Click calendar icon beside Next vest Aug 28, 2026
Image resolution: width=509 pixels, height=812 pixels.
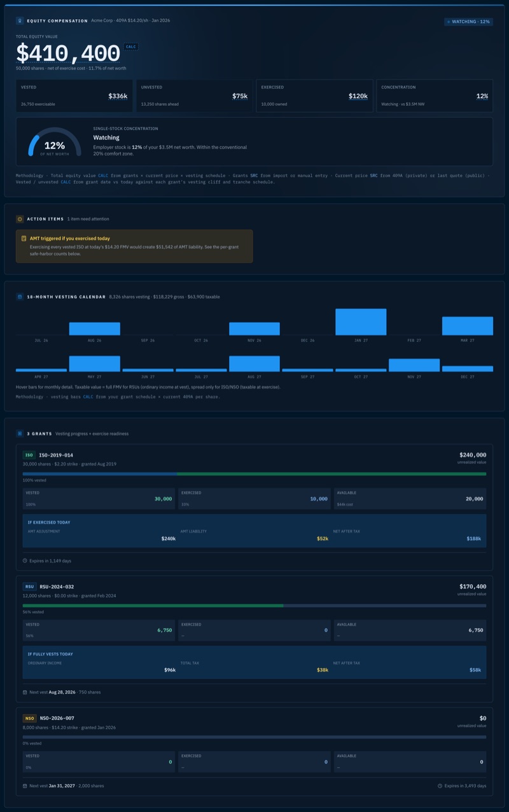25,692
